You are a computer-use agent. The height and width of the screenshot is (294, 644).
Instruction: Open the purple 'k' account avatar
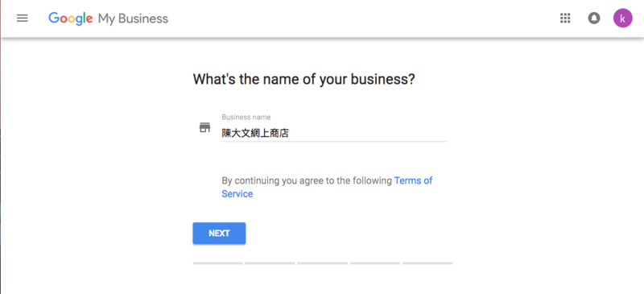622,18
